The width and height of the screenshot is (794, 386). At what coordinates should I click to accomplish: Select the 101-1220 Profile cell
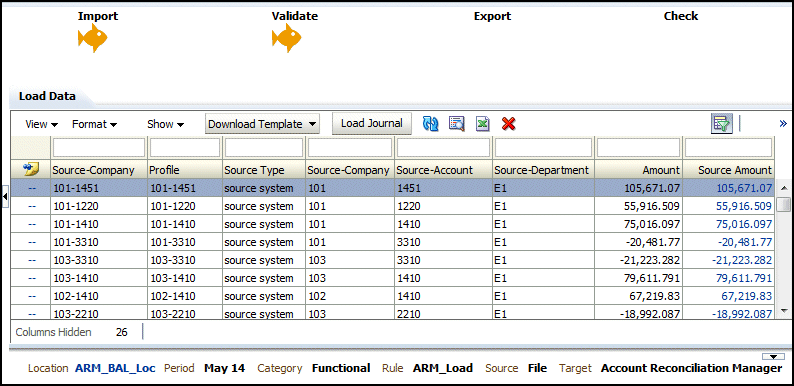(x=185, y=206)
